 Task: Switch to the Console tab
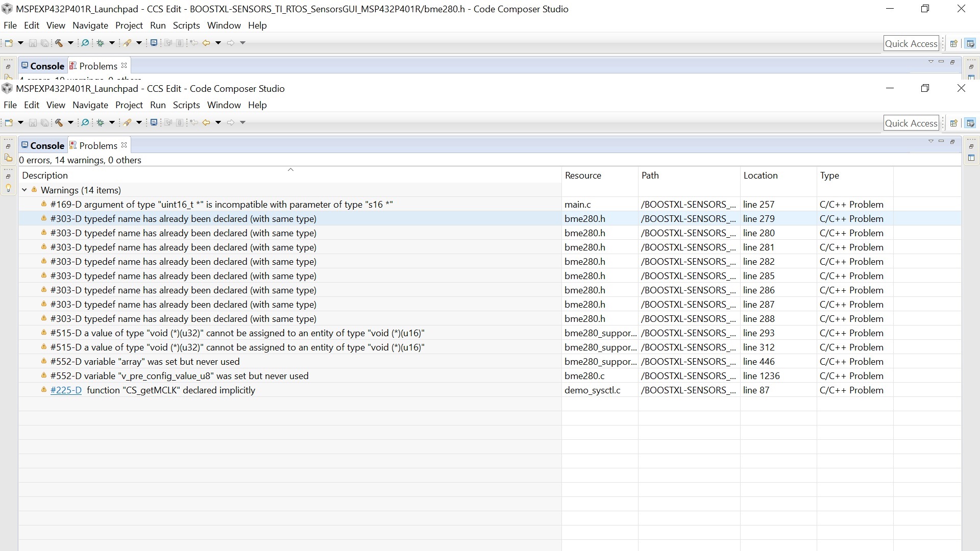pyautogui.click(x=46, y=145)
